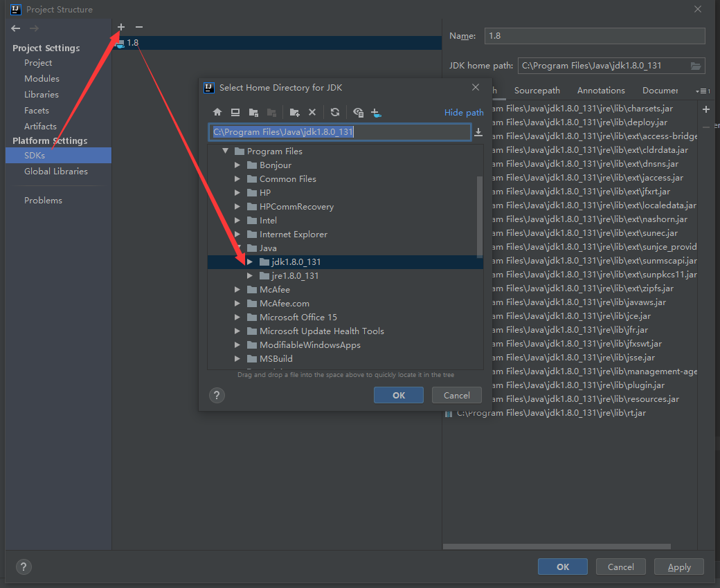The image size is (720, 588).
Task: Add classpath entry with plus icon
Action: [706, 109]
